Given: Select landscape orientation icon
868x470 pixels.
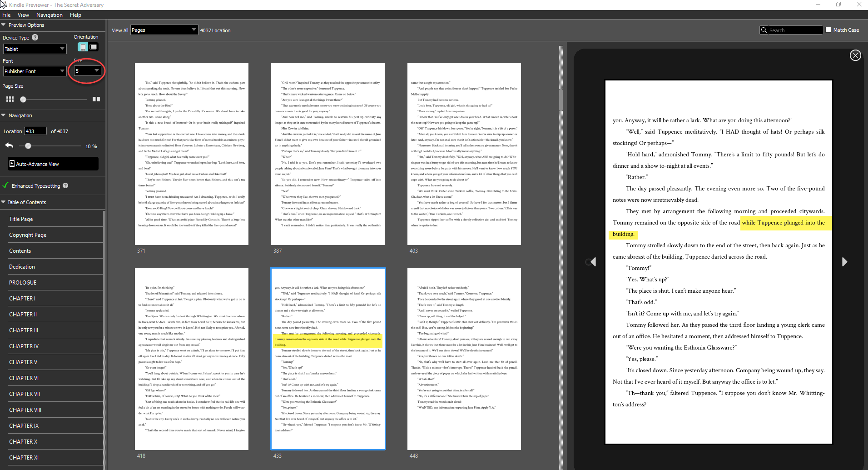Looking at the screenshot, I should point(93,47).
